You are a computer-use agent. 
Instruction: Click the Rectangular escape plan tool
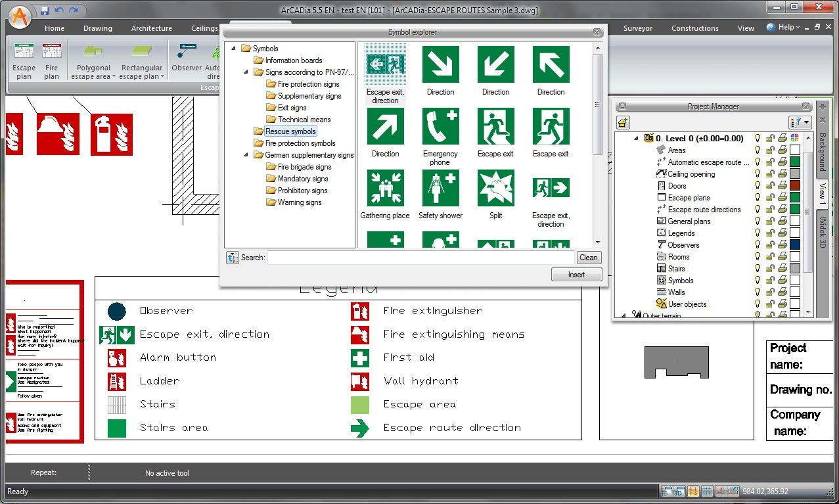pyautogui.click(x=141, y=61)
